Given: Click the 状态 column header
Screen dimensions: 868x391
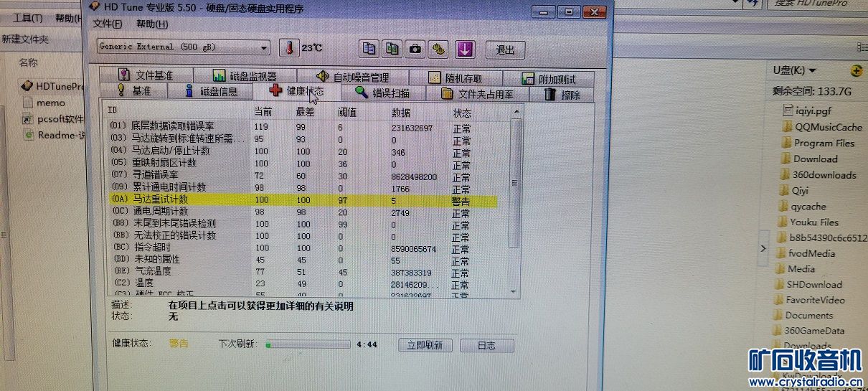Looking at the screenshot, I should click(462, 113).
